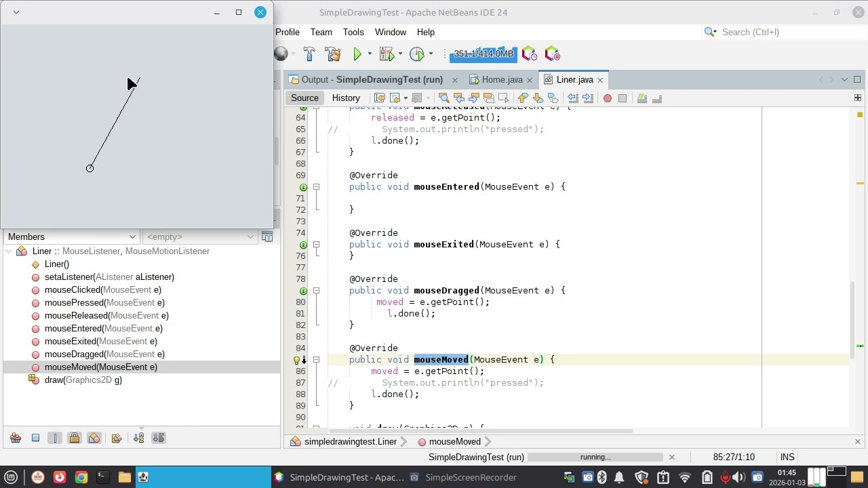Click the profiler snapshot cube icon with clock
Viewport: 868px width, 488px height.
coord(530,54)
